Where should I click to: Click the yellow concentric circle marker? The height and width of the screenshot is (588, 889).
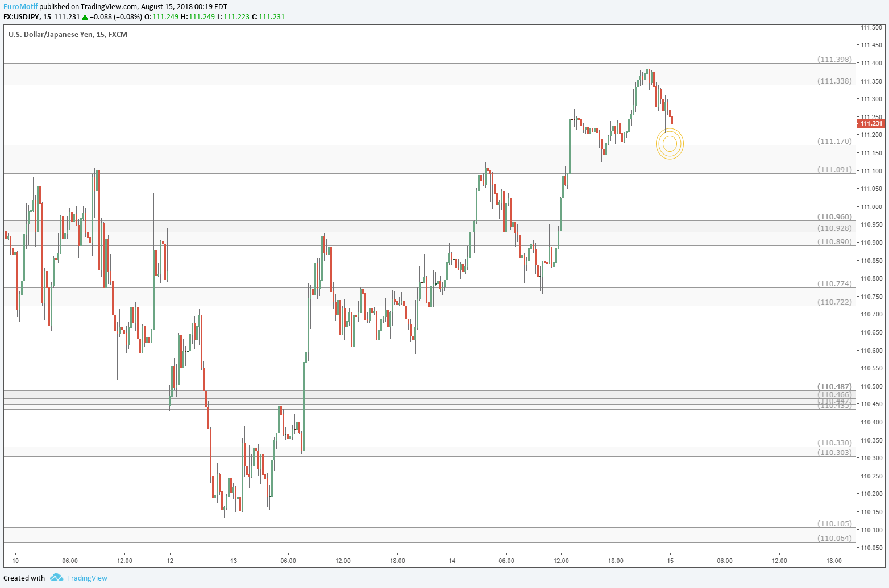[x=670, y=144]
